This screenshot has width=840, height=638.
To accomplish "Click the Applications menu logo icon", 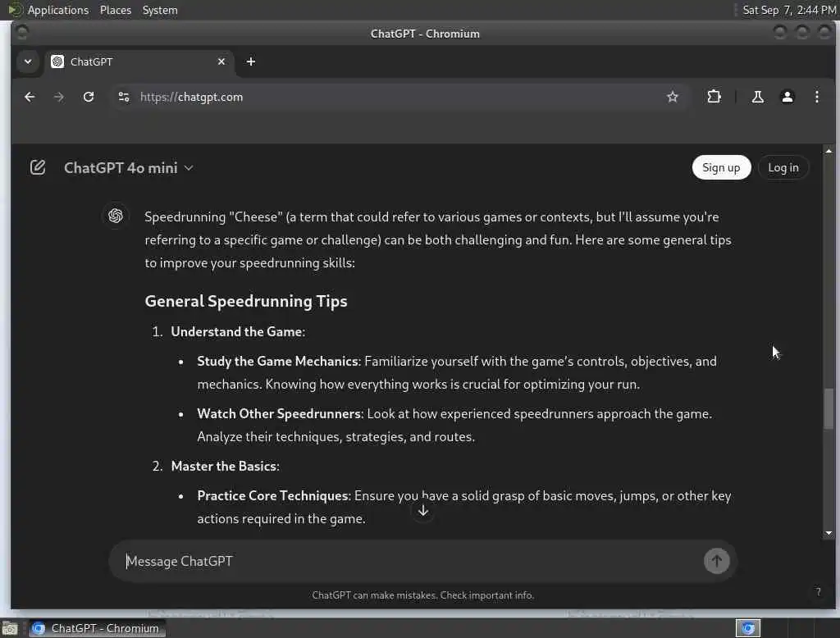I will [15, 10].
